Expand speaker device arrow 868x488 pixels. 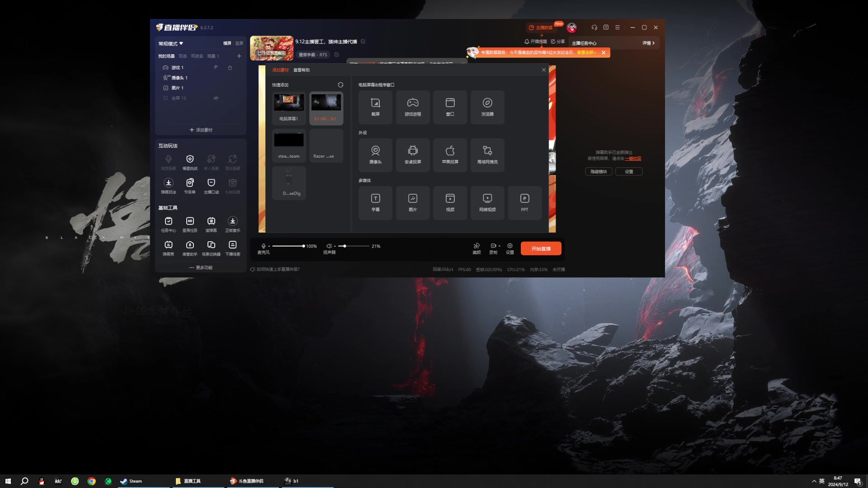(335, 246)
